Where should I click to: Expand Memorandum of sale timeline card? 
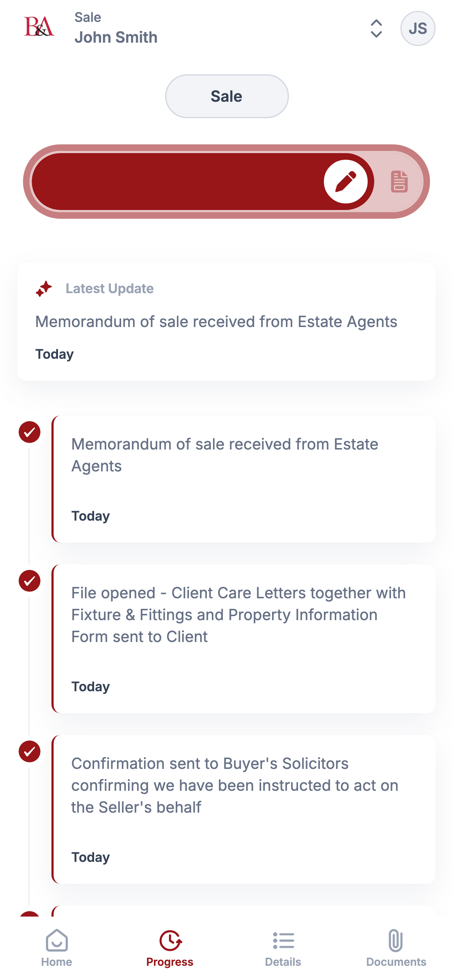(x=244, y=479)
